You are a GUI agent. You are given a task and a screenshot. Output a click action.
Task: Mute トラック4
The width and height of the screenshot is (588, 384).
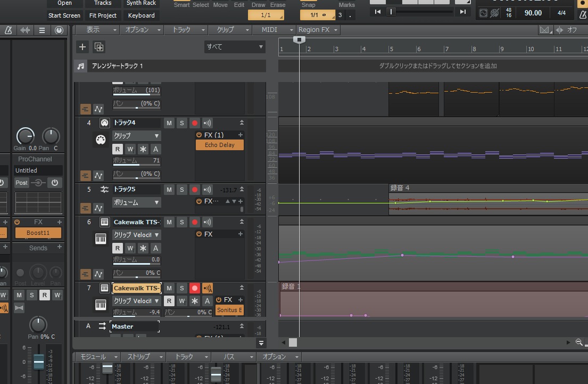point(169,123)
